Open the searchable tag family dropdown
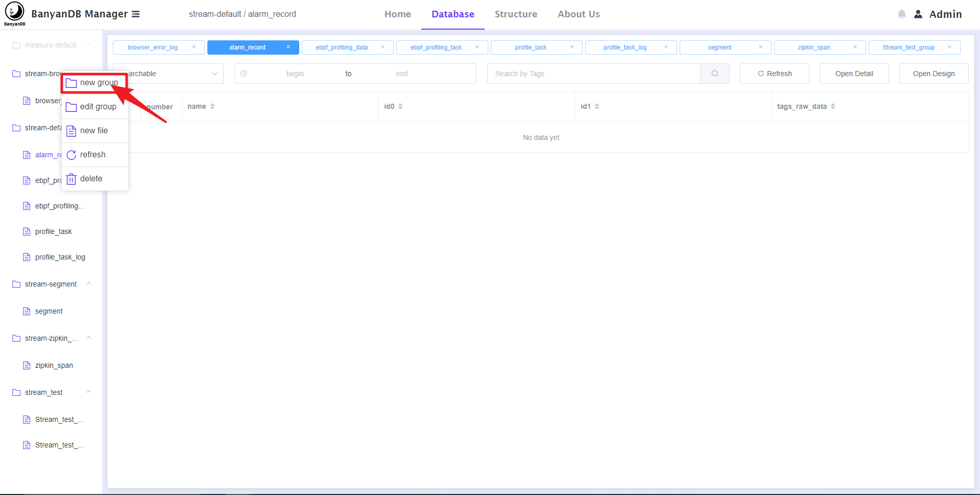 point(168,74)
